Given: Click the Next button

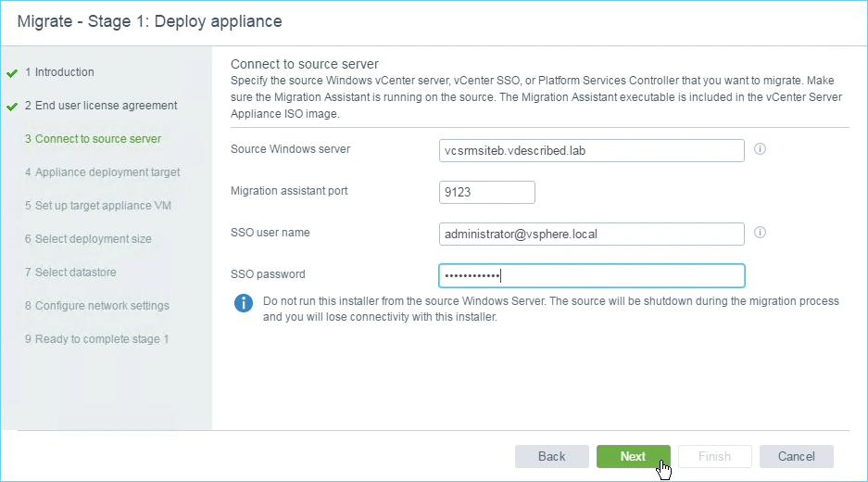Looking at the screenshot, I should (x=634, y=457).
